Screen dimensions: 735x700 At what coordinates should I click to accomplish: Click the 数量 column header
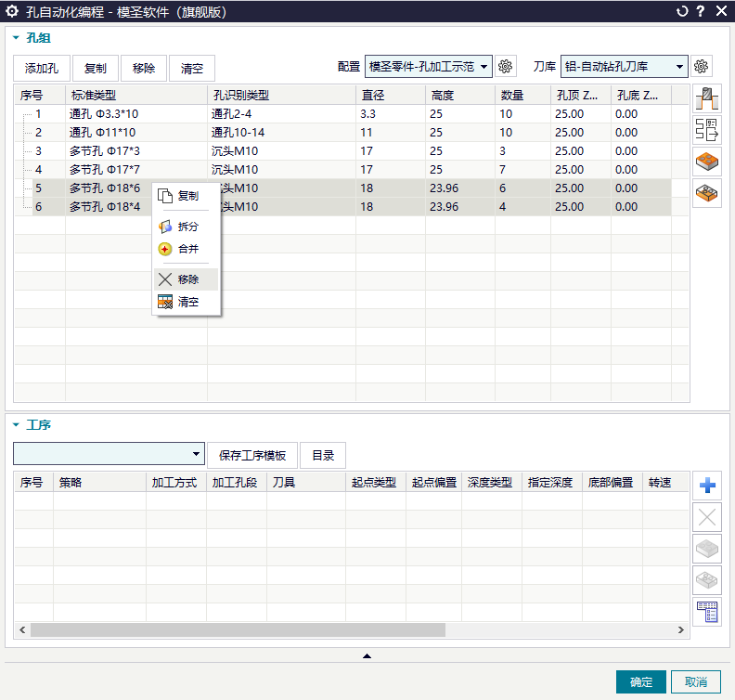tap(522, 96)
